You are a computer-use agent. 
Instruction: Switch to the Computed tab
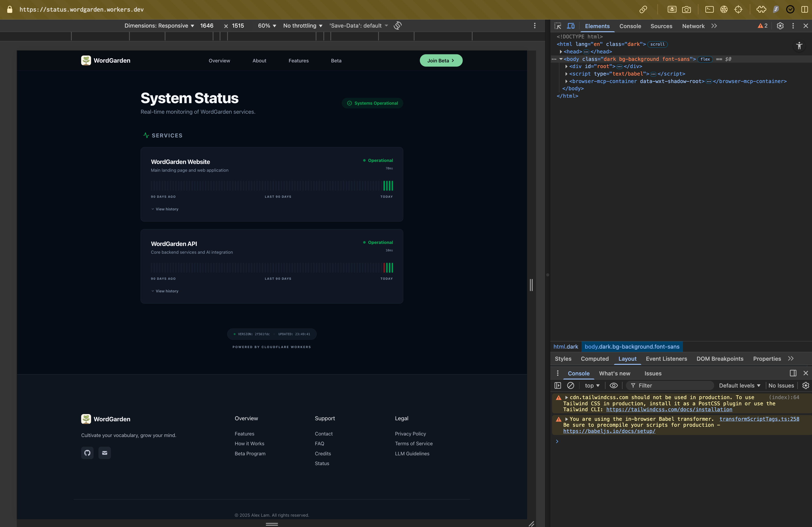[594, 359]
